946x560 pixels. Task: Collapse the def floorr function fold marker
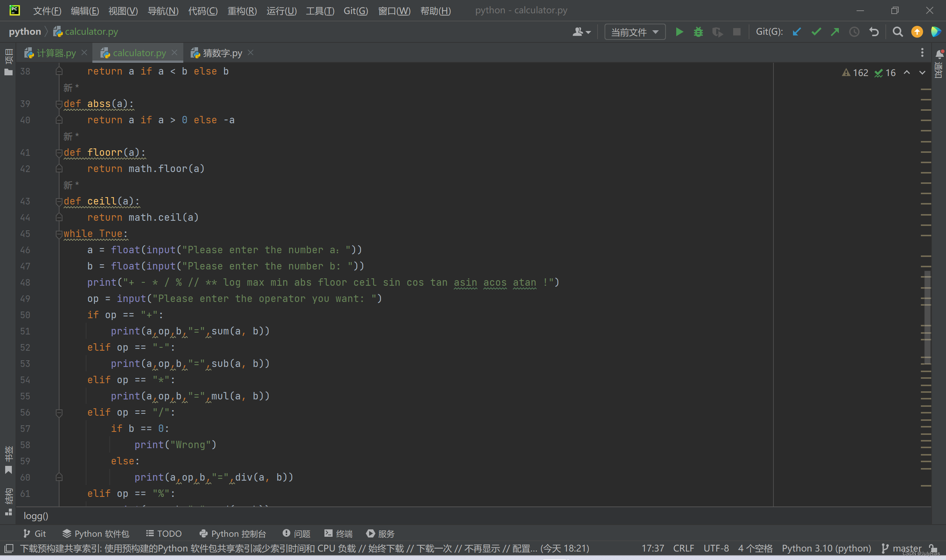[59, 153]
